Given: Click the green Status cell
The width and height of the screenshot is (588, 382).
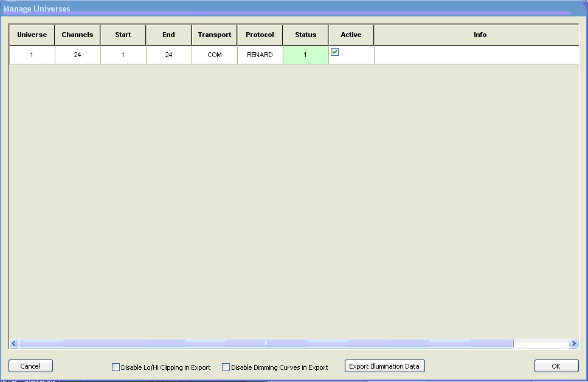Looking at the screenshot, I should click(306, 55).
